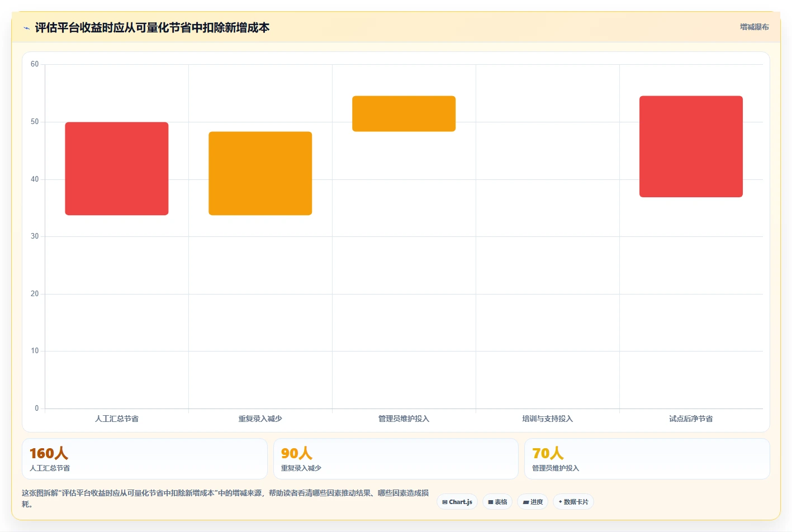Click the y-axis value 30
792x532 pixels.
35,236
